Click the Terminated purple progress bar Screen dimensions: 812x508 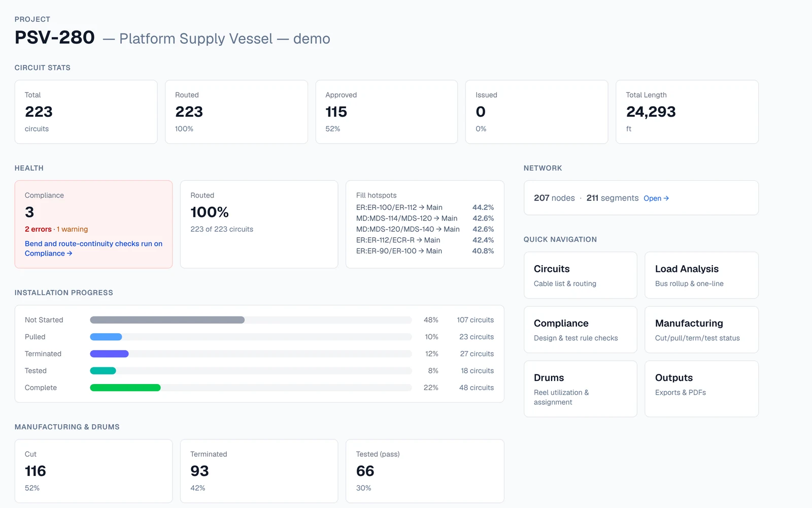pyautogui.click(x=251, y=354)
